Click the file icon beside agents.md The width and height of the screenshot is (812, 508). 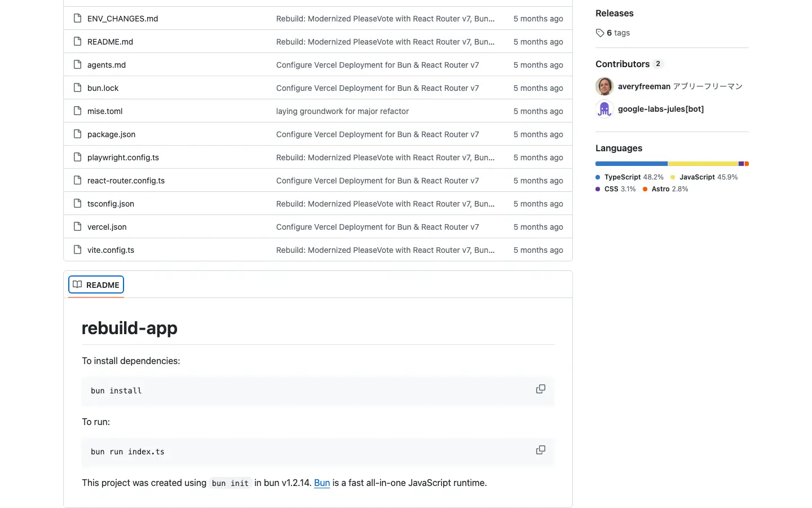[x=78, y=65]
